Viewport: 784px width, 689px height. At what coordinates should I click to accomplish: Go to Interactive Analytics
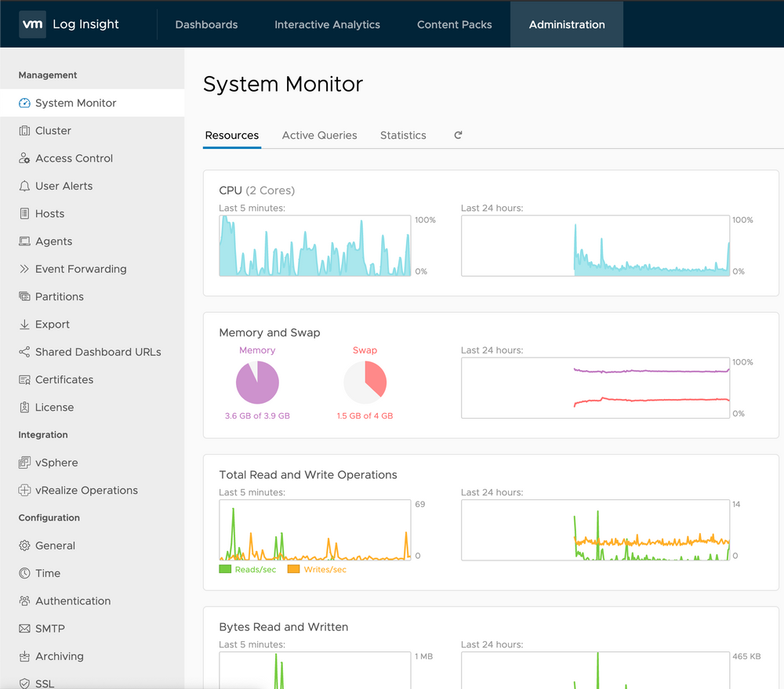point(327,24)
